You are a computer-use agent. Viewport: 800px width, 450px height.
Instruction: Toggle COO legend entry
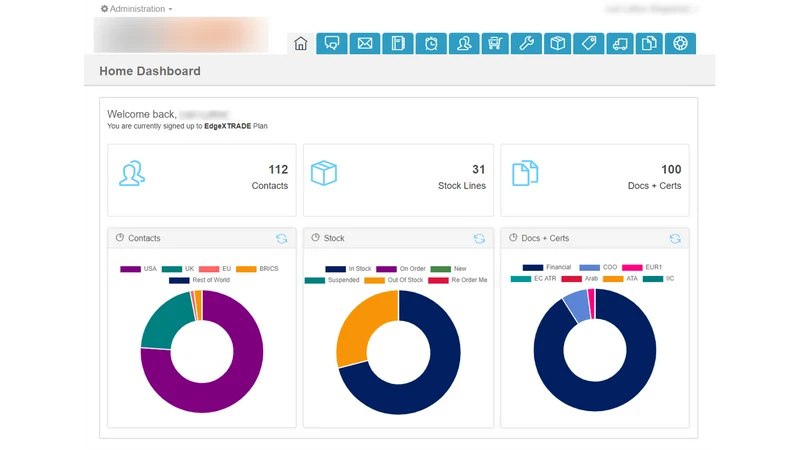point(598,267)
